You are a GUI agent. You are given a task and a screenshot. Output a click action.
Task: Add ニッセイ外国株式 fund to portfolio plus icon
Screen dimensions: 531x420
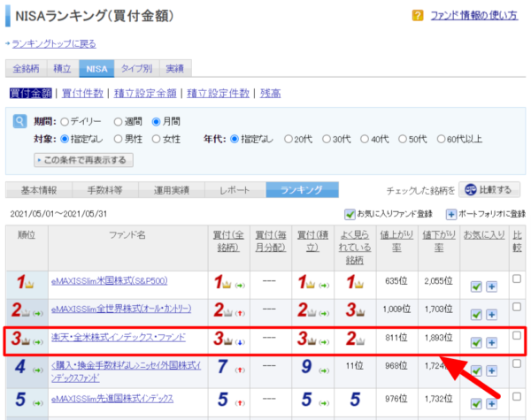(492, 371)
